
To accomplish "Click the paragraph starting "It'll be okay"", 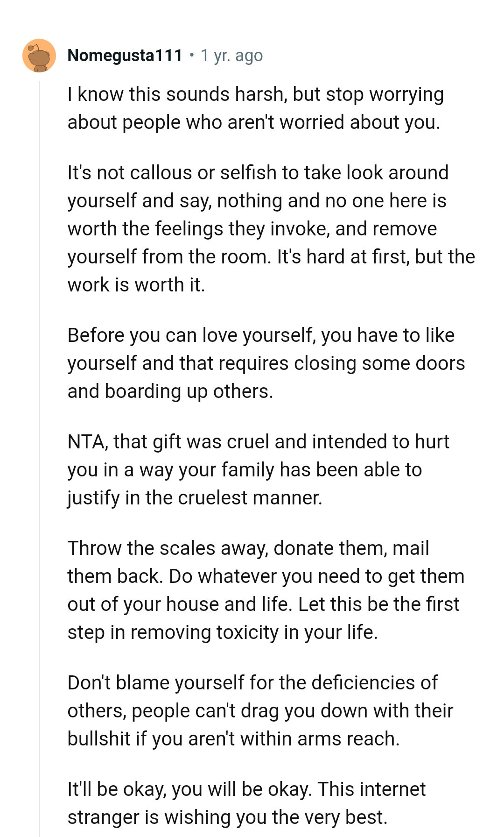I will click(246, 803).
